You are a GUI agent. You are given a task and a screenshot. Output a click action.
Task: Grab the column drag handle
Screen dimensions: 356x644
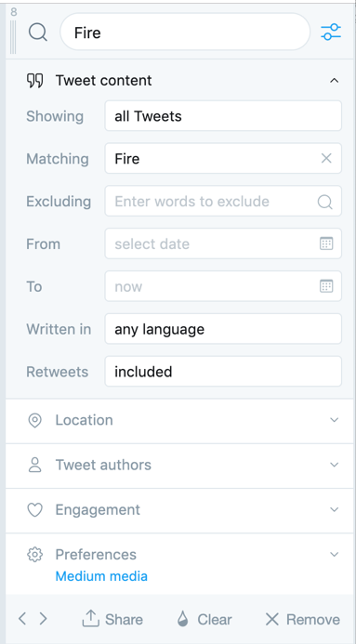(x=13, y=37)
